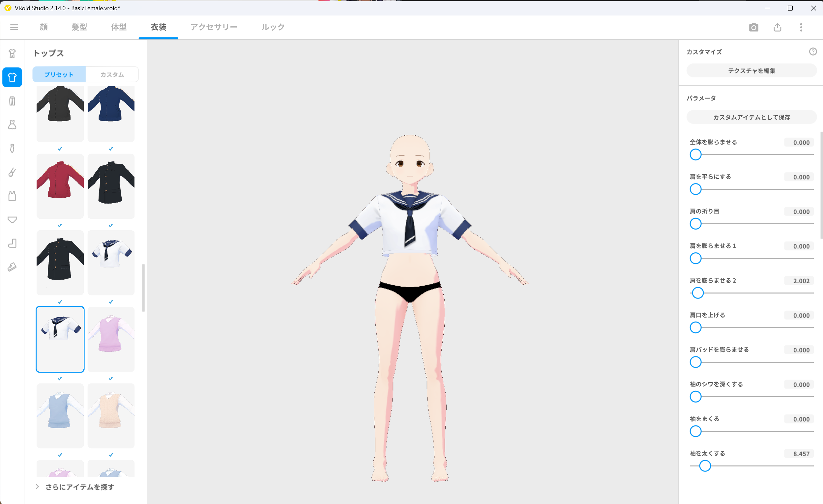Viewport: 823px width, 504px height.
Task: Select the shoes category icon
Action: pyautogui.click(x=12, y=267)
